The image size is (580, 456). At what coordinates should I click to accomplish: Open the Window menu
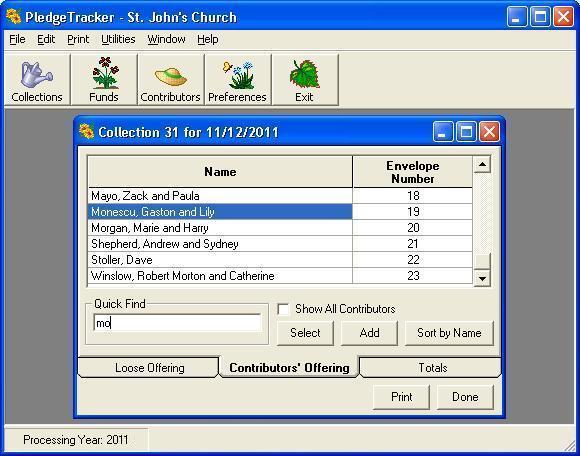(x=166, y=39)
